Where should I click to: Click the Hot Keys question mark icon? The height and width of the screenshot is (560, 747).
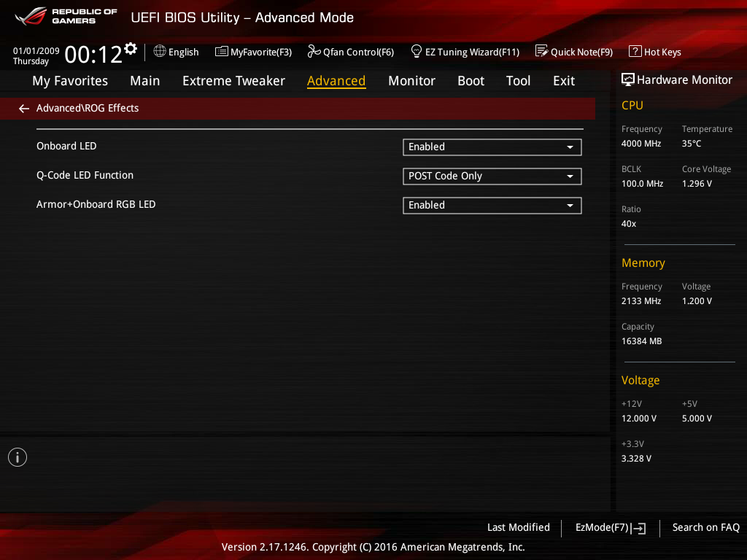pyautogui.click(x=635, y=51)
